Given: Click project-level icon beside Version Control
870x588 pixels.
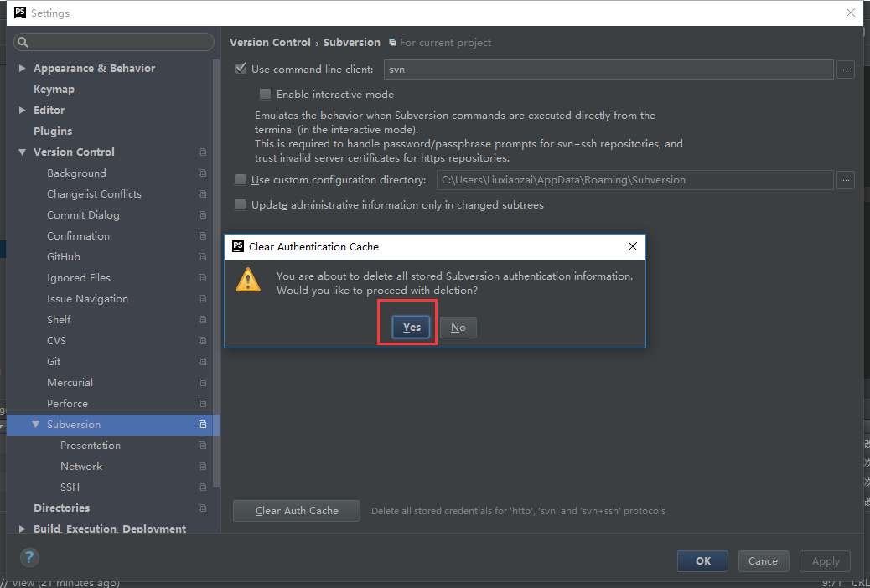Looking at the screenshot, I should pos(203,152).
